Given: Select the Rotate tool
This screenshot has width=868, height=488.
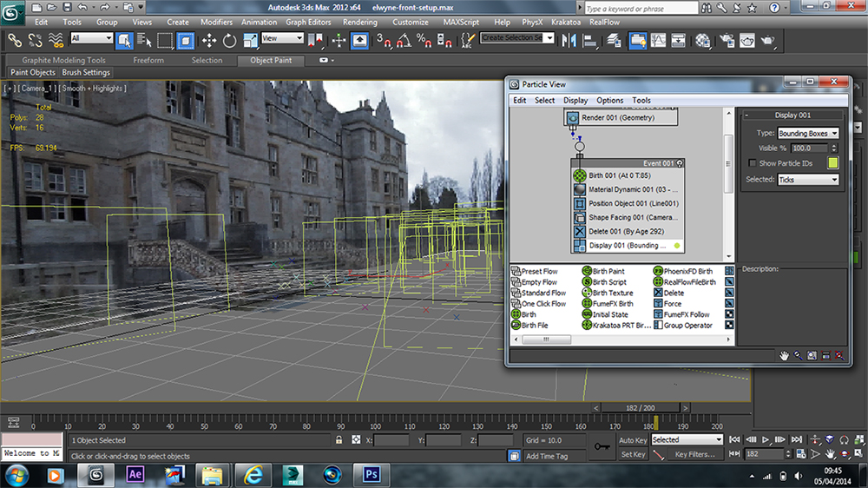Looking at the screenshot, I should coord(229,40).
